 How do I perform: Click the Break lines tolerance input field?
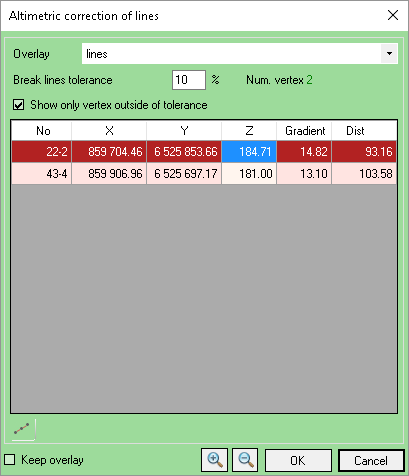(189, 80)
